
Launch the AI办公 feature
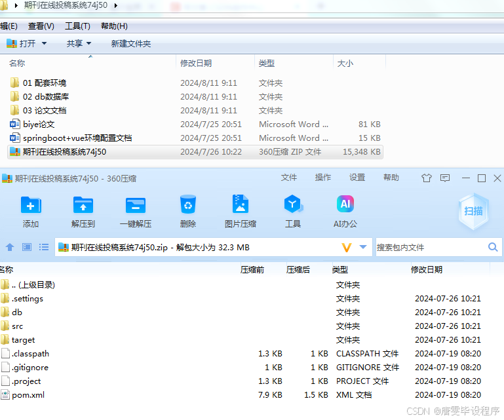click(345, 204)
